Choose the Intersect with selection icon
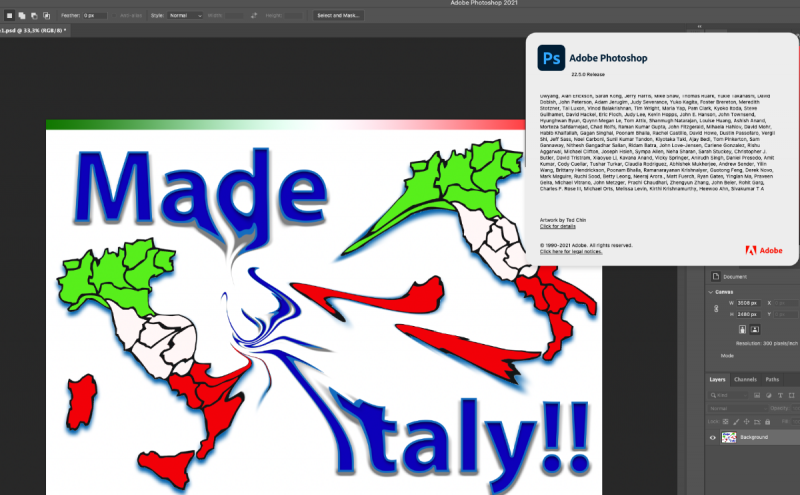The height and width of the screenshot is (495, 800). click(46, 16)
